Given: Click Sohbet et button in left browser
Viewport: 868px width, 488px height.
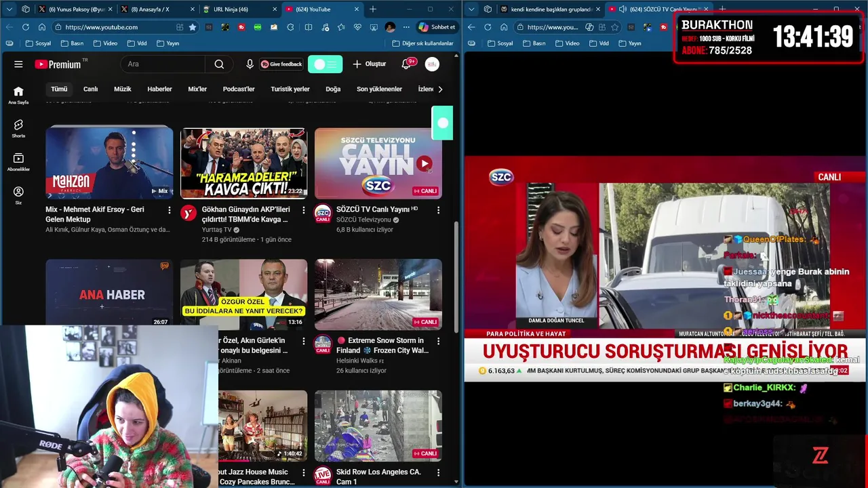Looking at the screenshot, I should pos(437,27).
